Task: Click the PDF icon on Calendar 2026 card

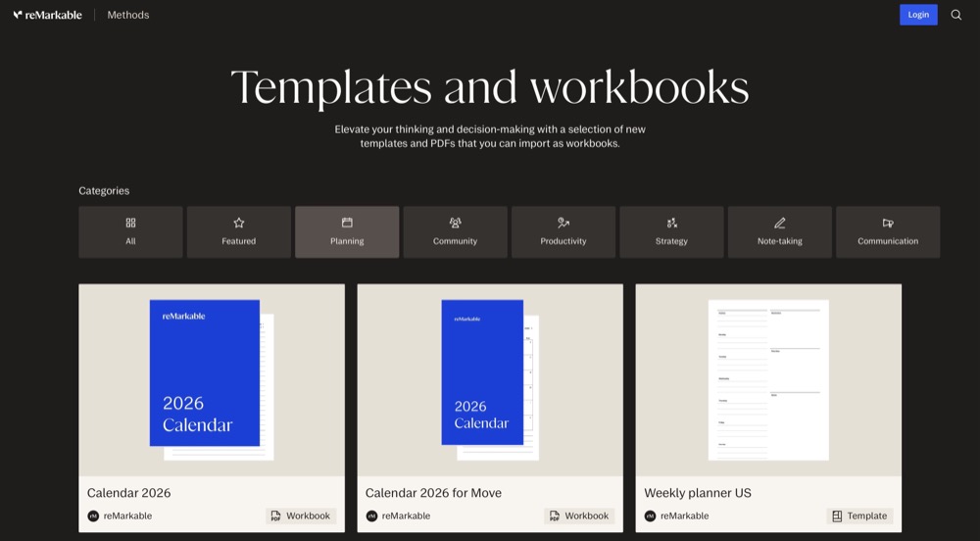Action: click(x=275, y=516)
